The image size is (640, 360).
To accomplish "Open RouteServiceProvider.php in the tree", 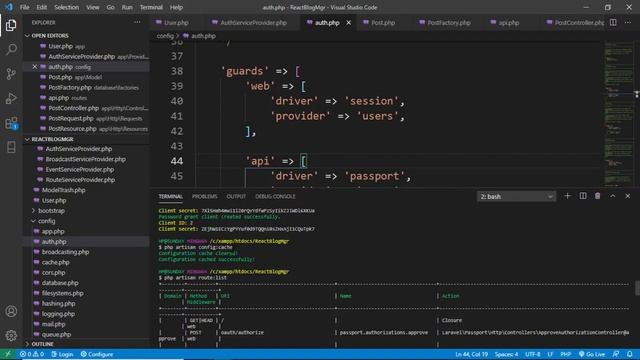I will (80, 180).
